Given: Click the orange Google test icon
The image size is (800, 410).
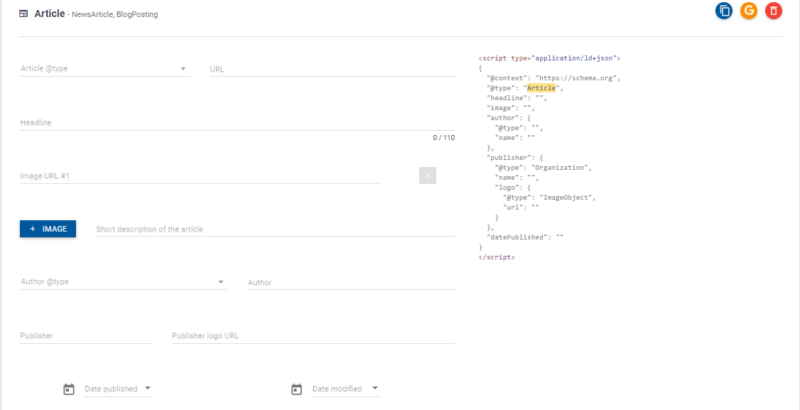Looking at the screenshot, I should click(748, 11).
